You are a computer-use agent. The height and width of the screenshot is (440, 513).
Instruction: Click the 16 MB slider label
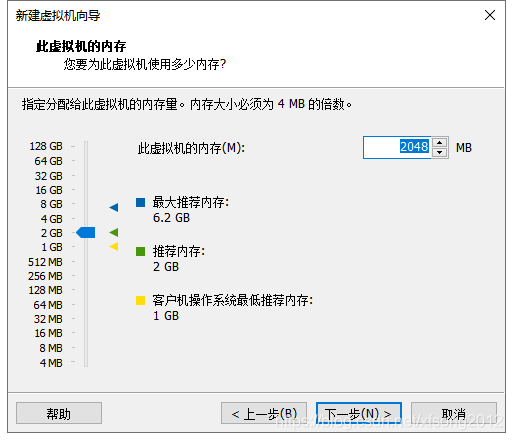[x=48, y=333]
